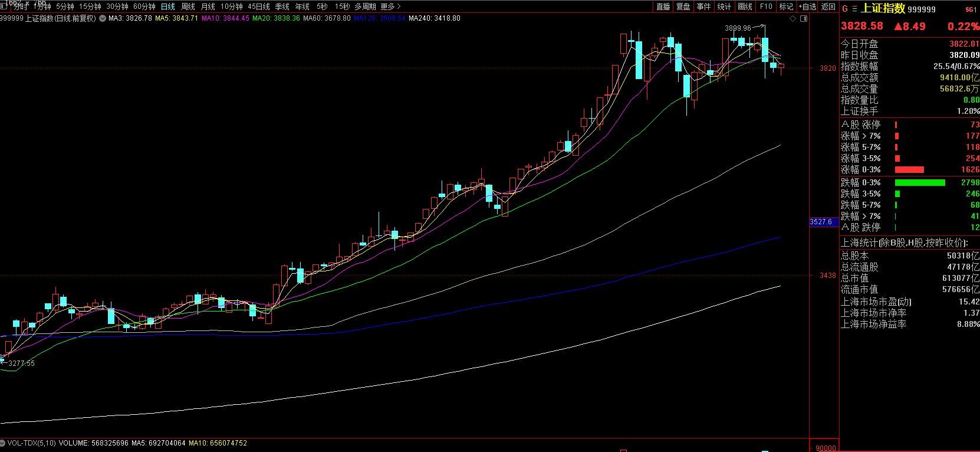Expand the 更多 periods menu
Viewport: 980px width, 452px height.
390,6
